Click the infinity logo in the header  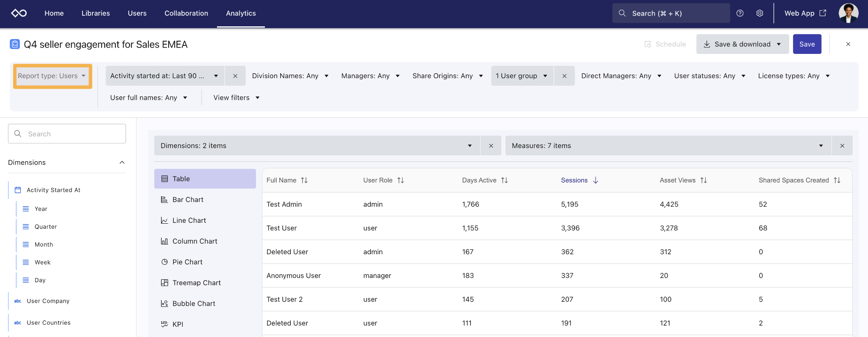[19, 13]
